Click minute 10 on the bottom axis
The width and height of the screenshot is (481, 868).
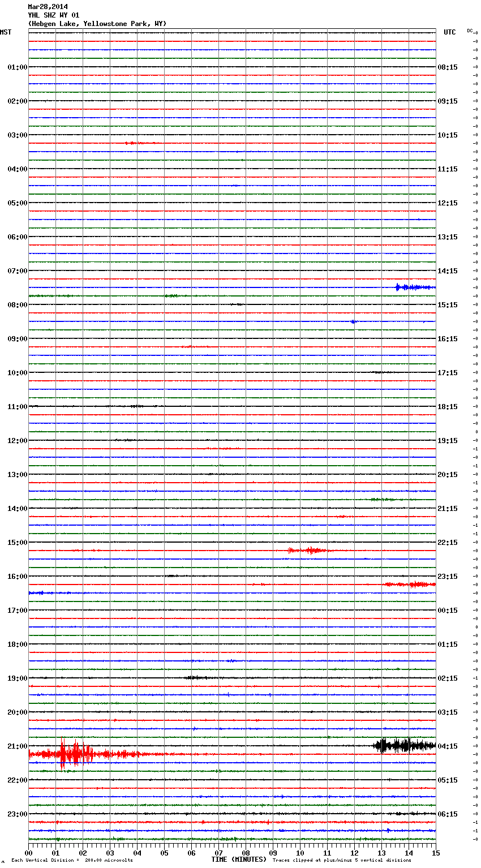click(300, 853)
